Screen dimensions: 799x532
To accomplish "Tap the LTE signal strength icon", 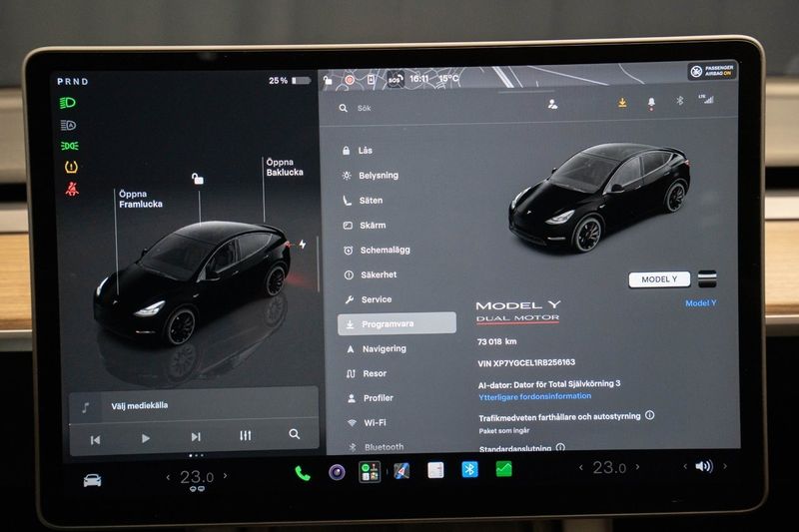I will coord(706,99).
